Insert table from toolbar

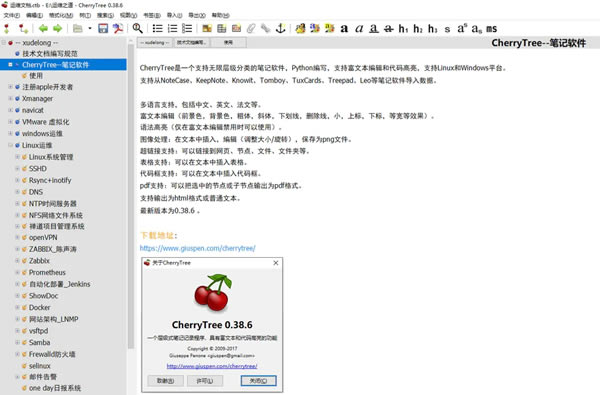[x=222, y=28]
